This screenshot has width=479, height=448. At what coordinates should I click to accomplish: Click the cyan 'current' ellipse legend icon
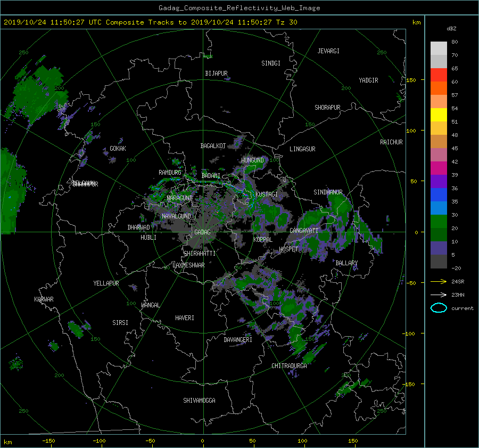coord(439,308)
